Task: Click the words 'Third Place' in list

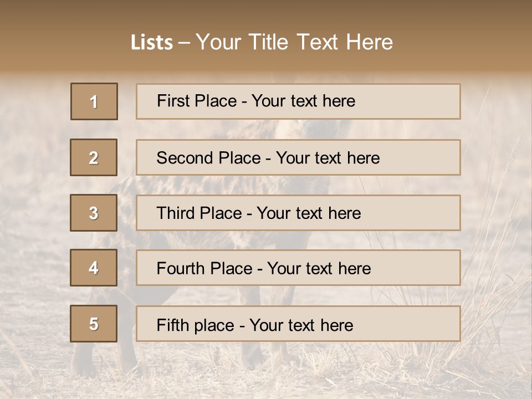Action: click(x=199, y=213)
